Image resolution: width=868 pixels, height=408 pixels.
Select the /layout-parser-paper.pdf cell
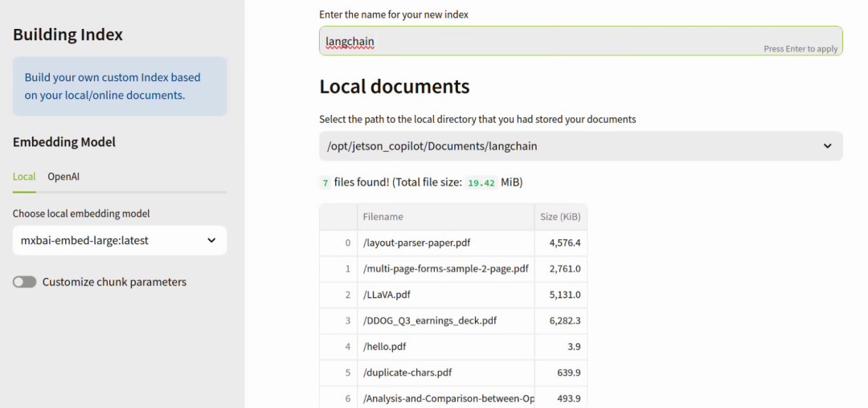coord(445,243)
